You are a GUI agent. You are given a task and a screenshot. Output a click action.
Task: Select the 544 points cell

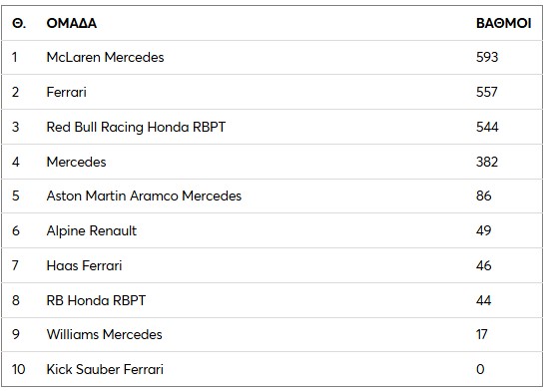(x=487, y=127)
